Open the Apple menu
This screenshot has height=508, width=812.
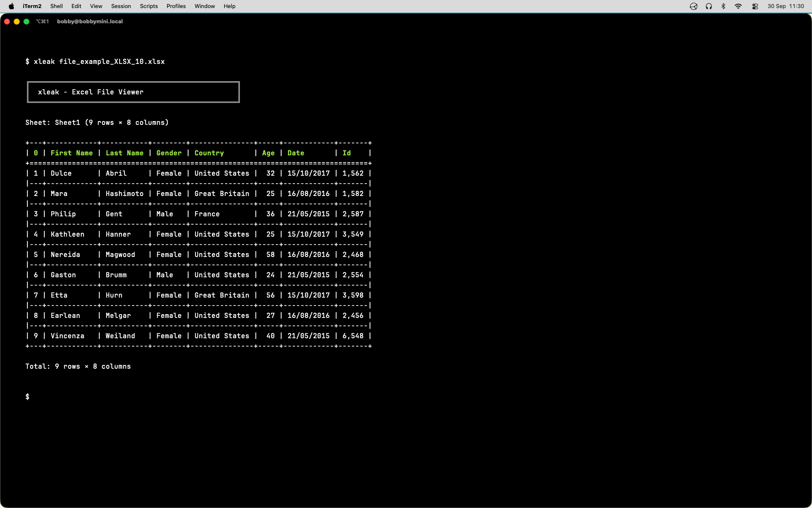pos(11,6)
